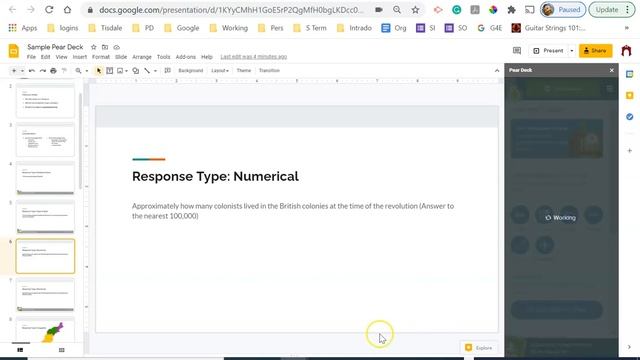Image resolution: width=640 pixels, height=360 pixels.
Task: Select the Paint format tool
Action: click(64, 71)
